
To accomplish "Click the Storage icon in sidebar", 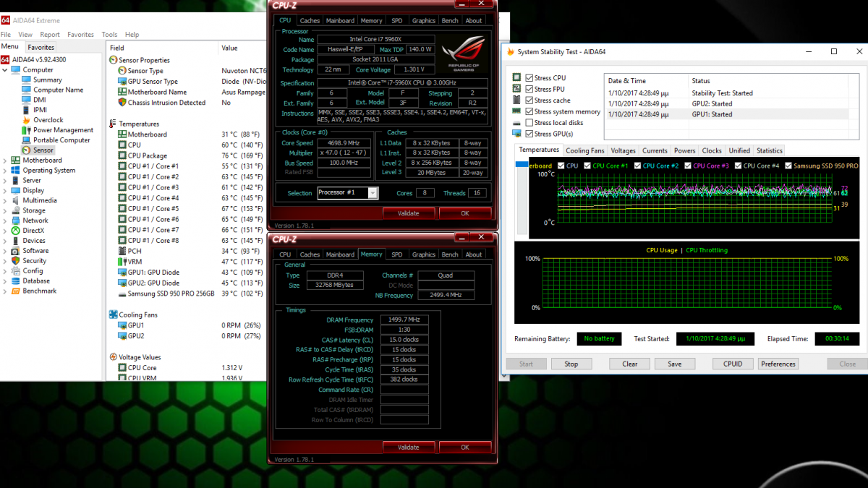I will tap(15, 210).
